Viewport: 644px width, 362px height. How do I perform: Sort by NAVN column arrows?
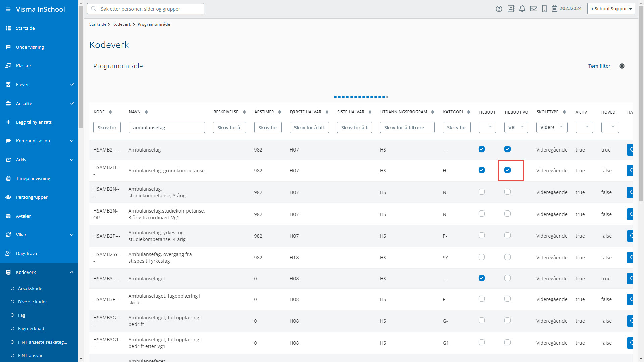[146, 112]
